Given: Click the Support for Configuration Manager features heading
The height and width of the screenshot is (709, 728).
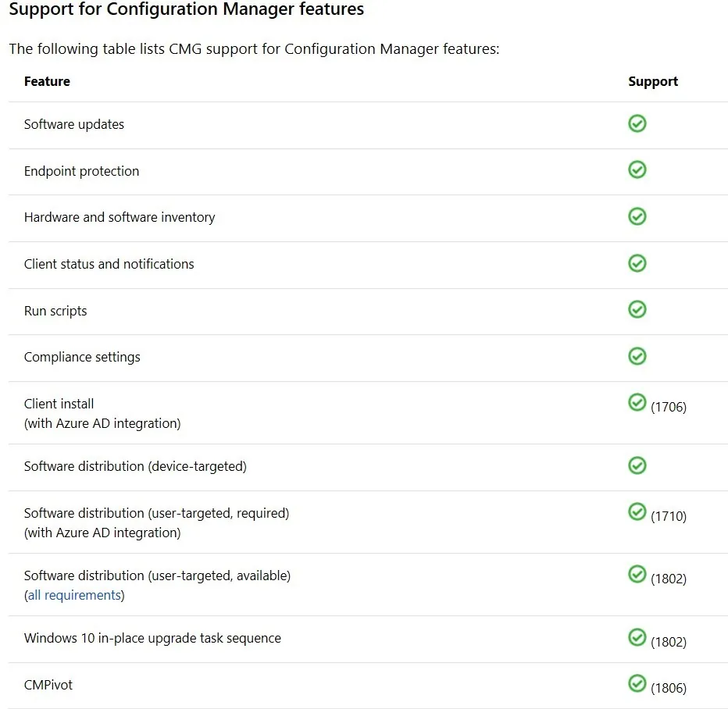Looking at the screenshot, I should pyautogui.click(x=187, y=9).
